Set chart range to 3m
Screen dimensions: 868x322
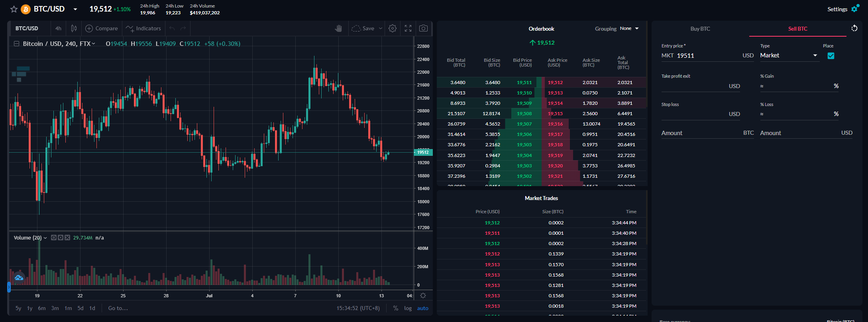click(x=55, y=308)
